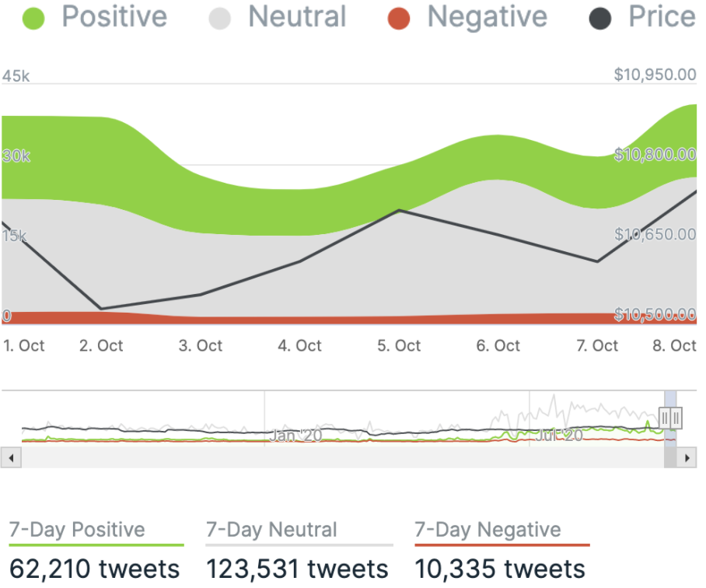The image size is (706, 588).
Task: Click the red Negative legend dot
Action: 399,17
